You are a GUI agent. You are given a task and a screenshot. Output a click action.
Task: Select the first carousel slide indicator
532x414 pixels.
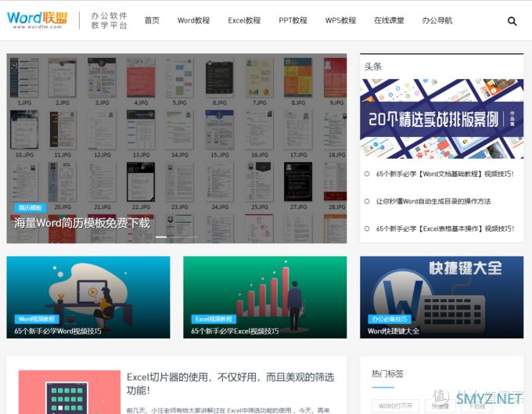click(x=161, y=237)
